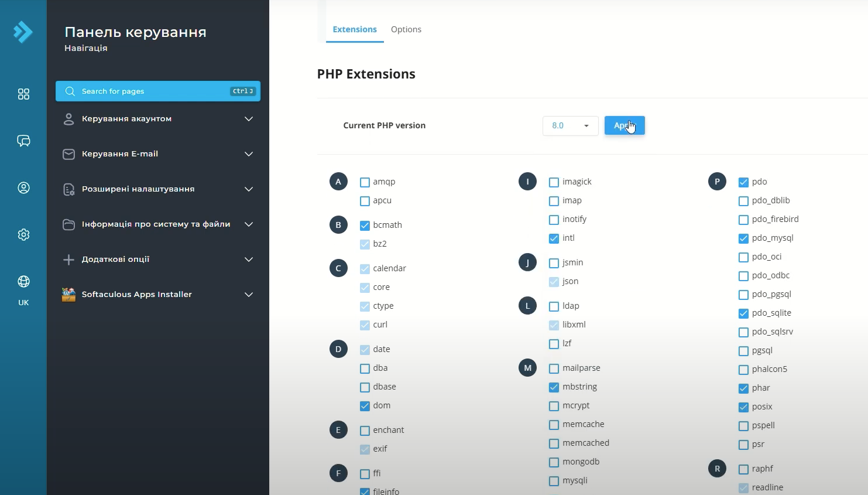The image size is (868, 495).
Task: Expand Розширені налаштування chevron
Action: pyautogui.click(x=249, y=189)
